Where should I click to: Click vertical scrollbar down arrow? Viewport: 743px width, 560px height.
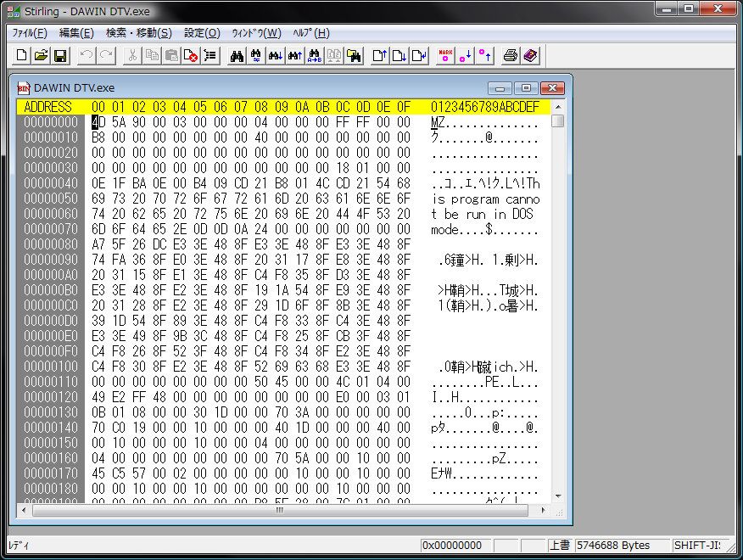(x=558, y=496)
